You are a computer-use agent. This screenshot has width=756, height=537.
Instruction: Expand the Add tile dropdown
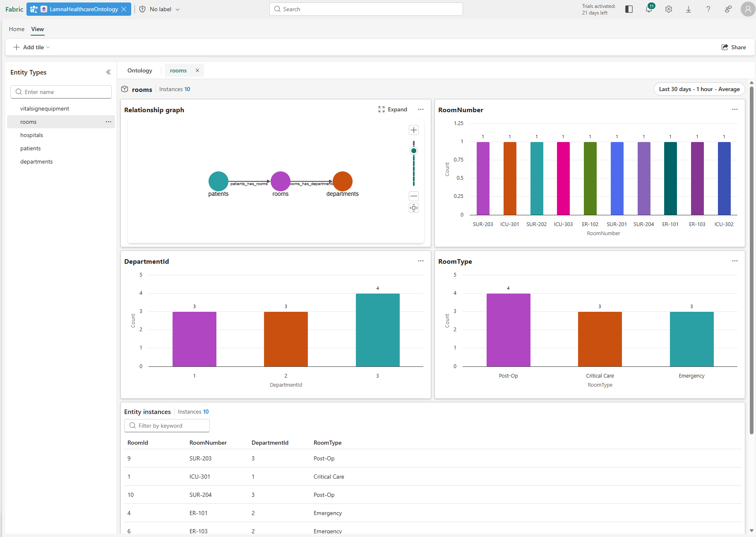pos(48,47)
